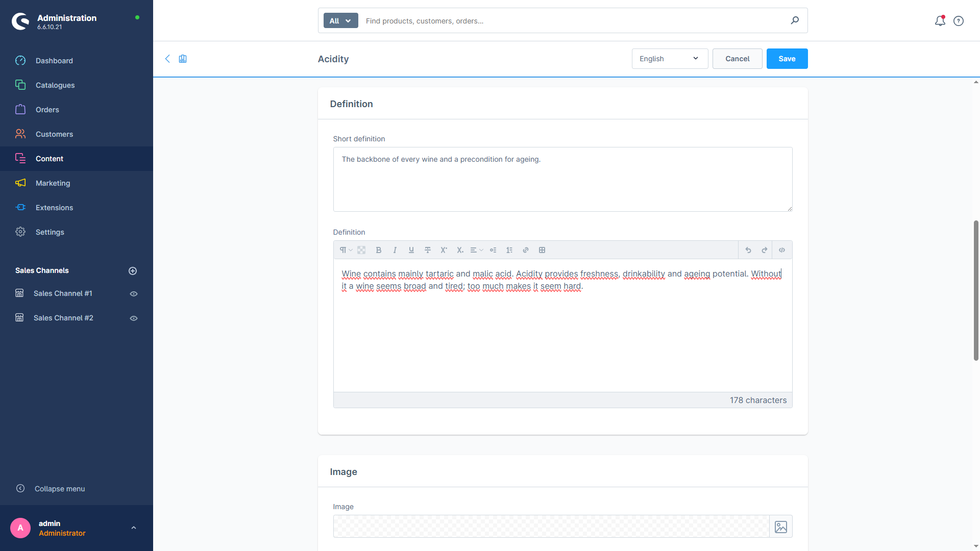Open the paragraph format dropdown

click(346, 250)
